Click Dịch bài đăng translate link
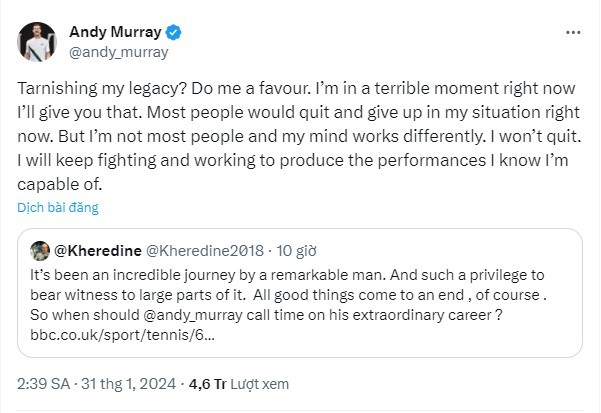Viewport: 601px width, 413px height. [58, 207]
